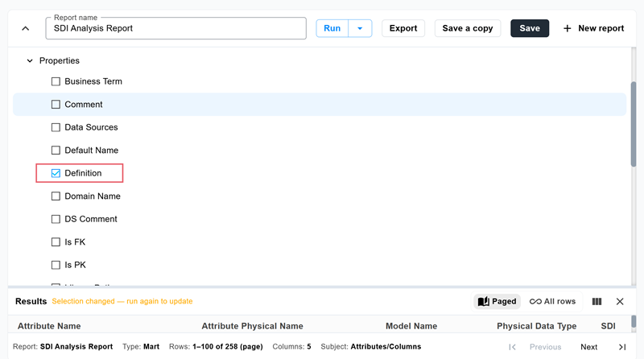Screen dimensions: 644x359
Task: Click 'Selection changed — run again to update' notice
Action: pos(122,302)
